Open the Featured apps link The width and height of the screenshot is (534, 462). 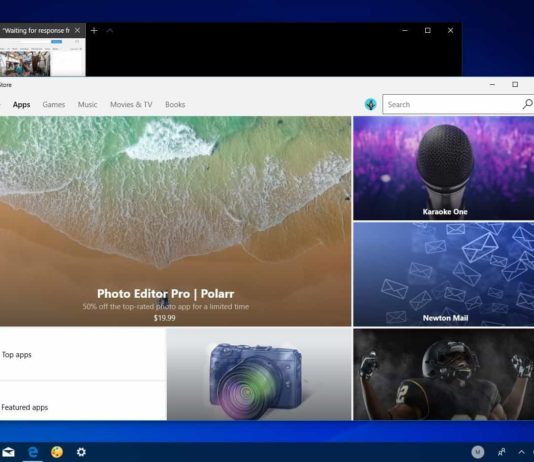pos(25,407)
